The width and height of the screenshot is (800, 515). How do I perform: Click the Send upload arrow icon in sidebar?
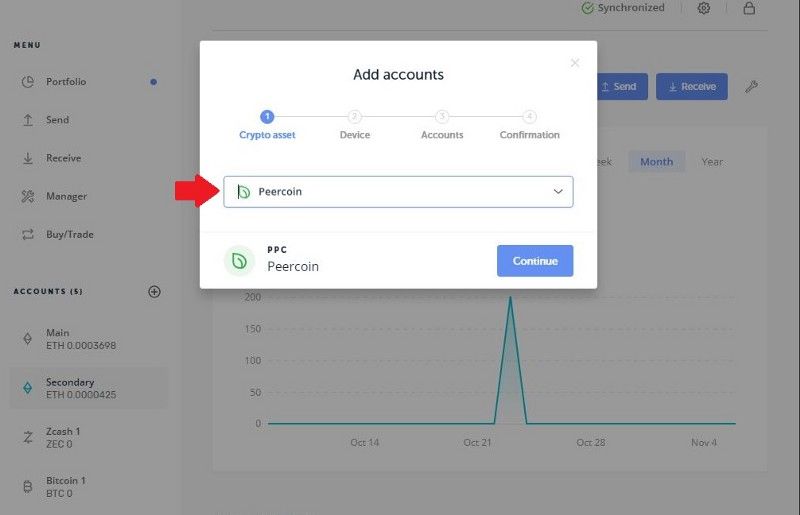(x=28, y=120)
